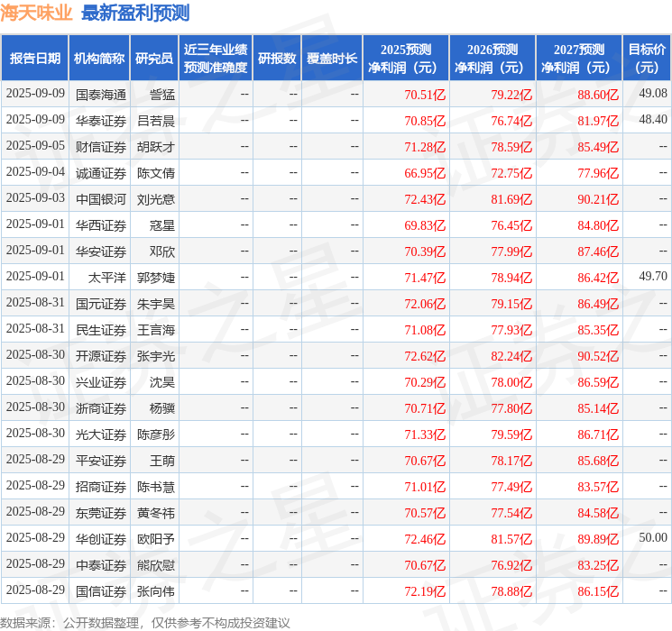
Task: Click the 2025-09-05 report date
Action: (35, 145)
